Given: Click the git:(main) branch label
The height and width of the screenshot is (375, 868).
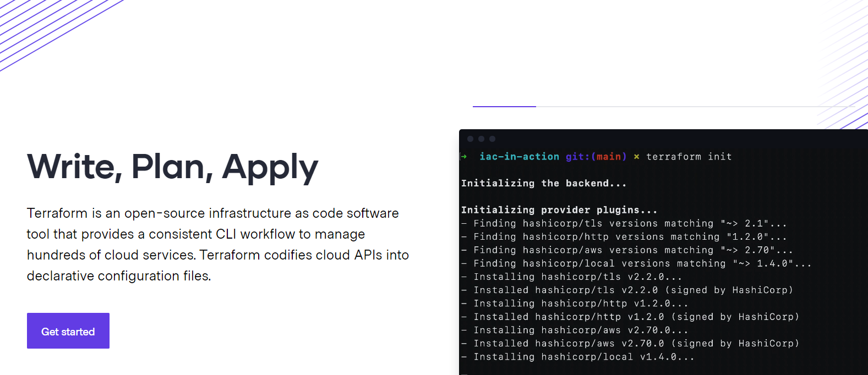Looking at the screenshot, I should (x=596, y=157).
